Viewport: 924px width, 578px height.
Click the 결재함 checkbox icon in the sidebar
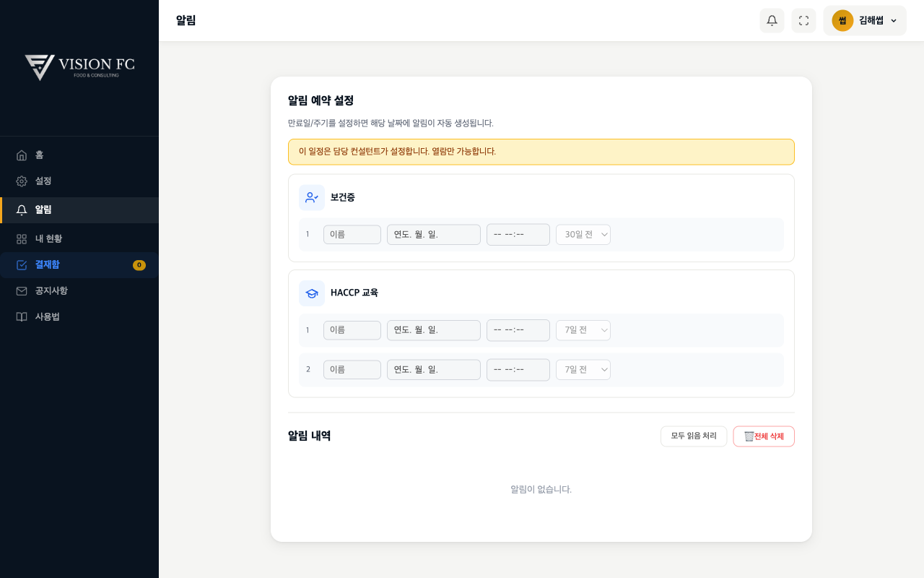pos(22,265)
